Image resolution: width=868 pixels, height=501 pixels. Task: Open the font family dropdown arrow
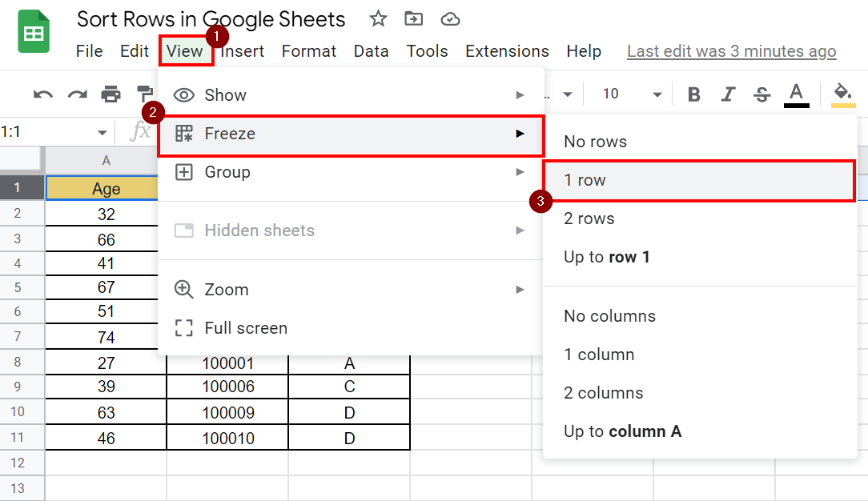point(568,94)
